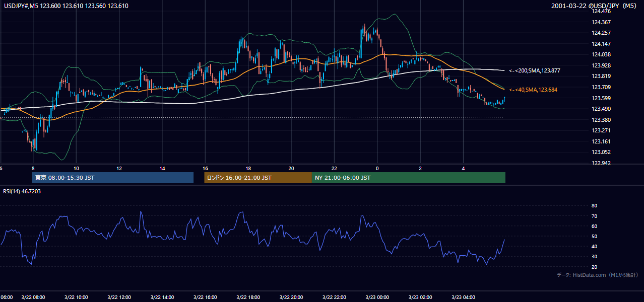Click the 123.599 price axis label
The image size is (644, 302).
[601, 98]
